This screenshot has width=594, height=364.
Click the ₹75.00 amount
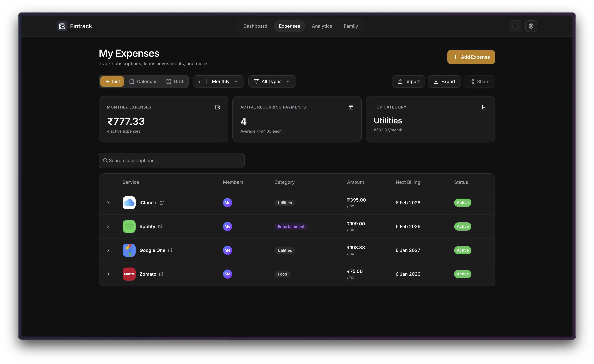[355, 271]
